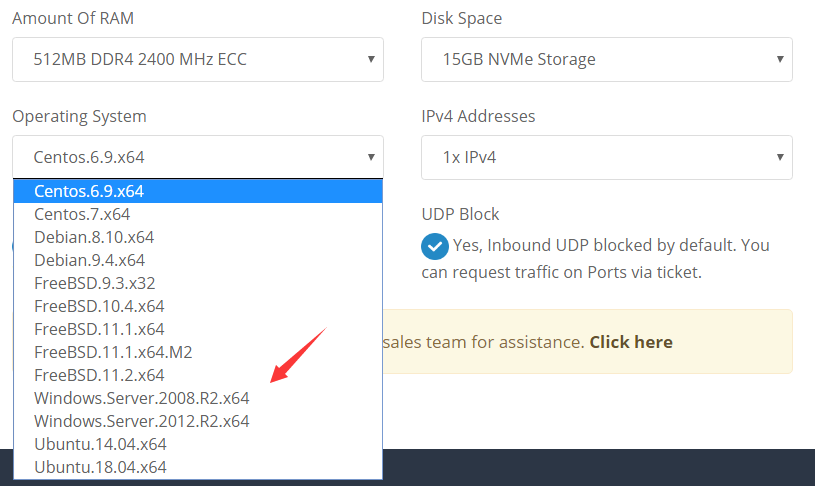Collapse the Operating System dropdown arrow
The height and width of the screenshot is (486, 815).
371,157
